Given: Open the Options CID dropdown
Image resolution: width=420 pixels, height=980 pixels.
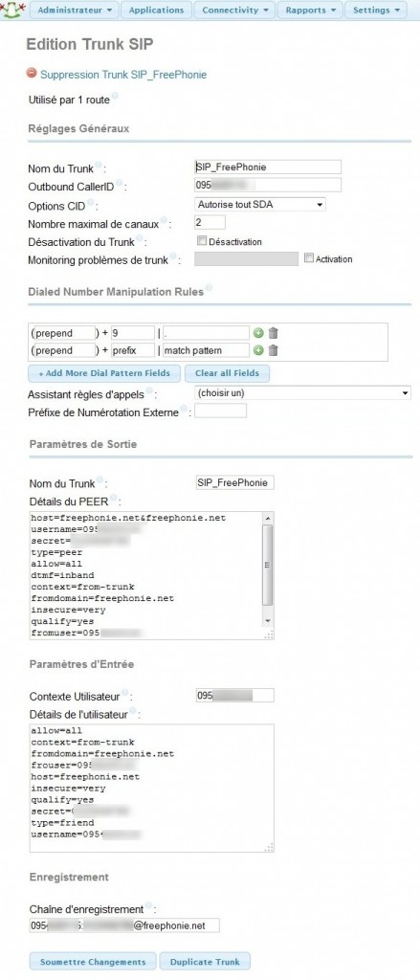Looking at the screenshot, I should click(x=260, y=205).
